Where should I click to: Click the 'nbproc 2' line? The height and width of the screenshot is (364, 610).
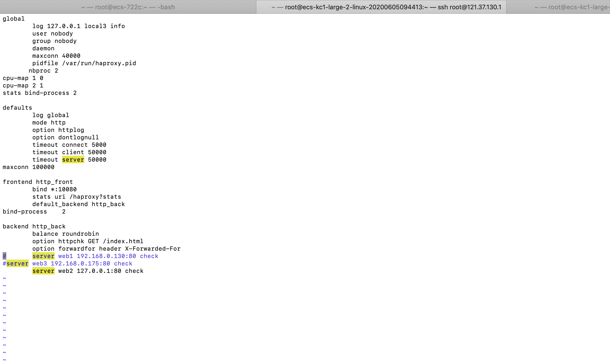coord(43,71)
